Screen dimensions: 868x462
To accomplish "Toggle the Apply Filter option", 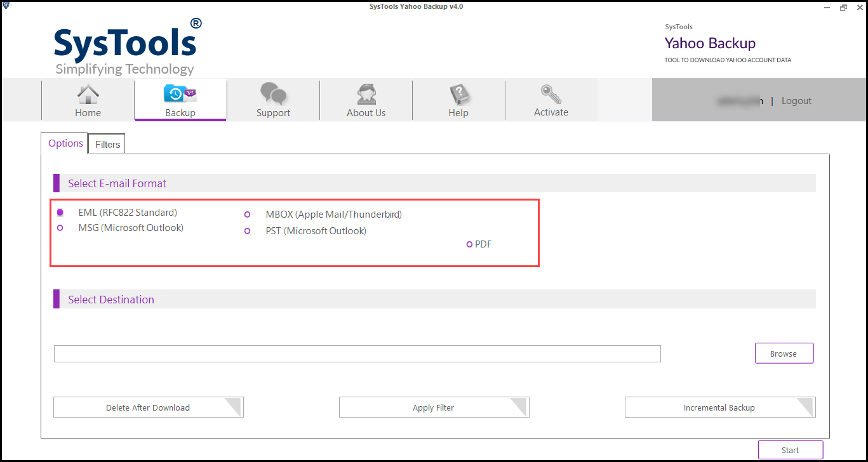I will [x=434, y=407].
